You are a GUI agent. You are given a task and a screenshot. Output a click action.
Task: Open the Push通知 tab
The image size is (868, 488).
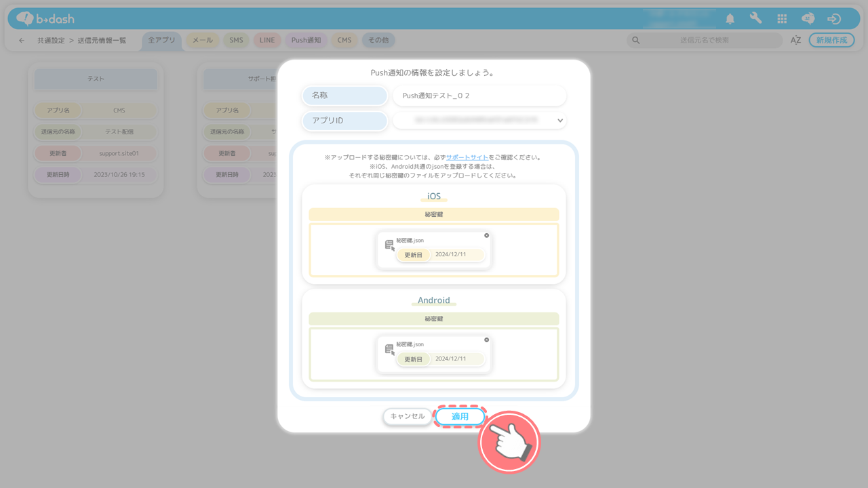tap(306, 41)
